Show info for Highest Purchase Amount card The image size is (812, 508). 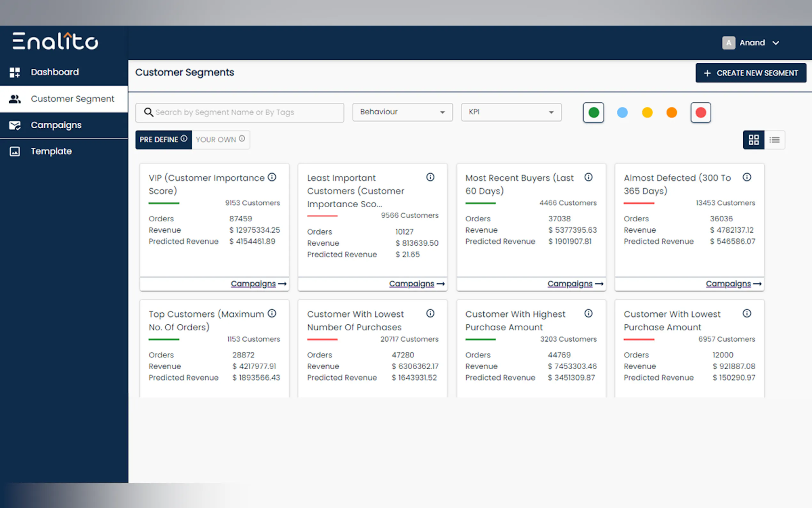point(589,314)
